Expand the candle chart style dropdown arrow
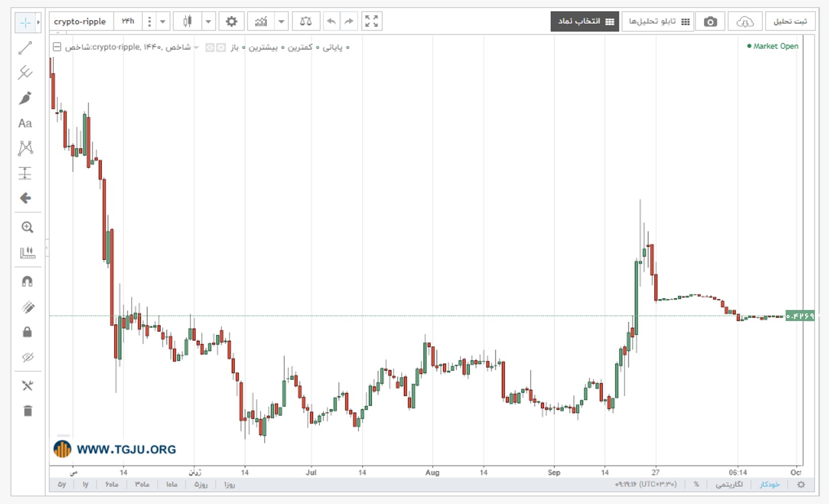 (208, 21)
